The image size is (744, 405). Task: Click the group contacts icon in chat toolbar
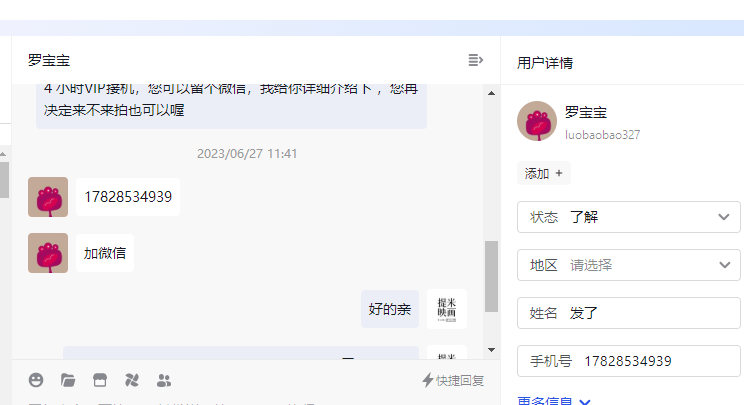164,380
